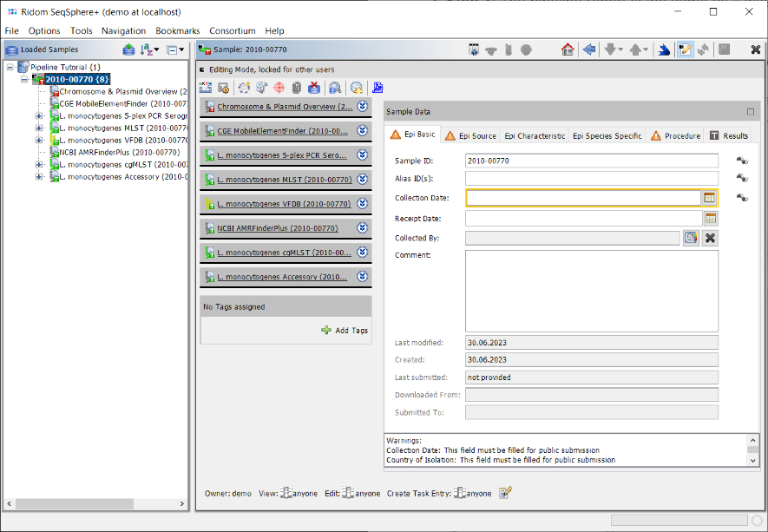Open the L. monocytogenes MLST result entry
The height and width of the screenshot is (532, 768).
(286, 180)
